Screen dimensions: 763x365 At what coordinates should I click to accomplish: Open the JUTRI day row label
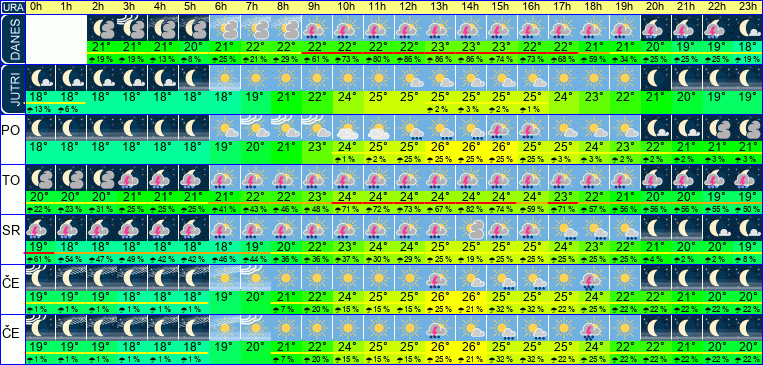[12, 89]
